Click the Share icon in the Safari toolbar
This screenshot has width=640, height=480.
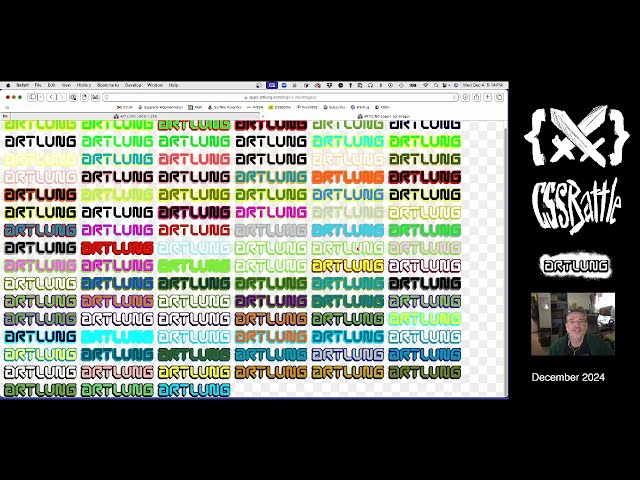(x=476, y=97)
